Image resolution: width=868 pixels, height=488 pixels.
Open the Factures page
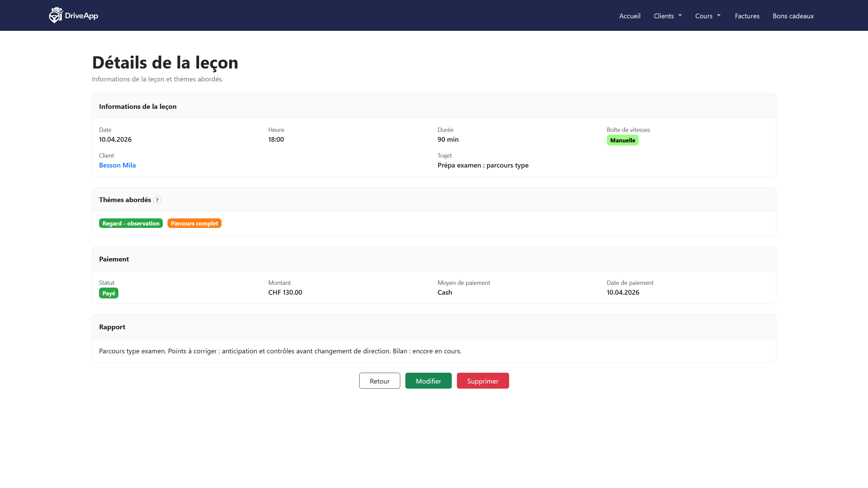pos(747,16)
